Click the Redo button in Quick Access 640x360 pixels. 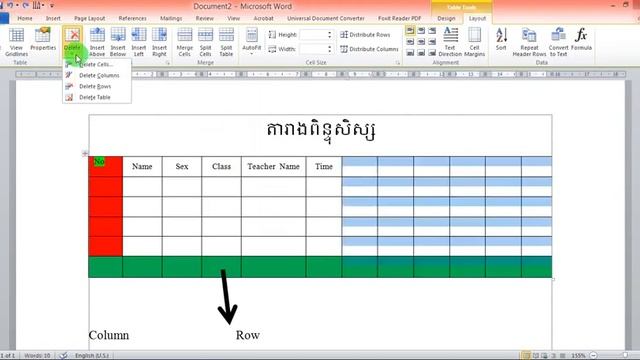point(25,5)
